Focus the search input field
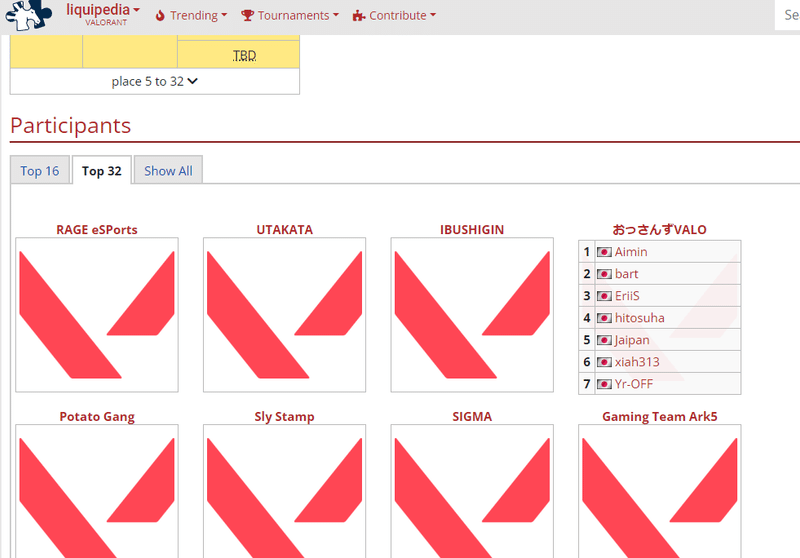Viewport: 800px width, 558px height. click(787, 15)
